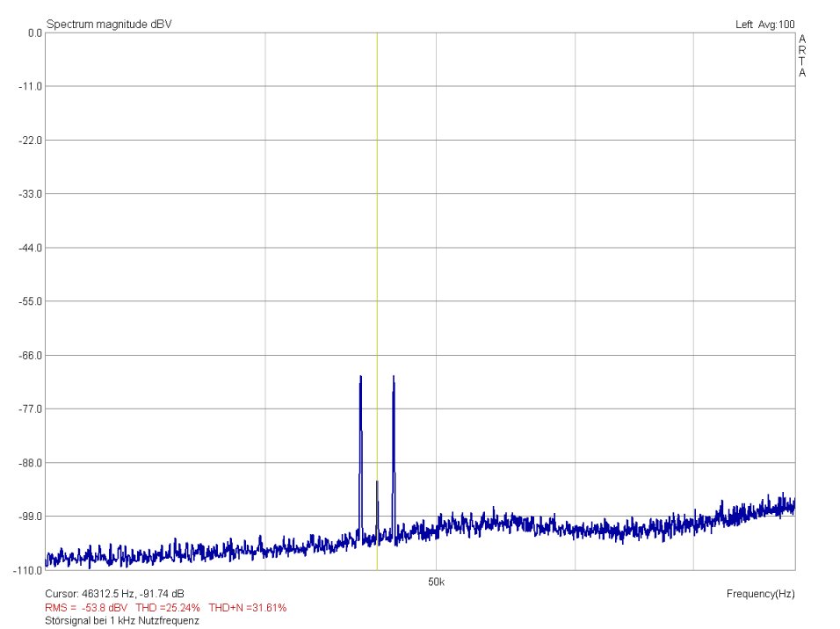
Task: Click the 'Störsignal bei 1 kHz Nutzfrequenz' caption
Action: pyautogui.click(x=122, y=620)
